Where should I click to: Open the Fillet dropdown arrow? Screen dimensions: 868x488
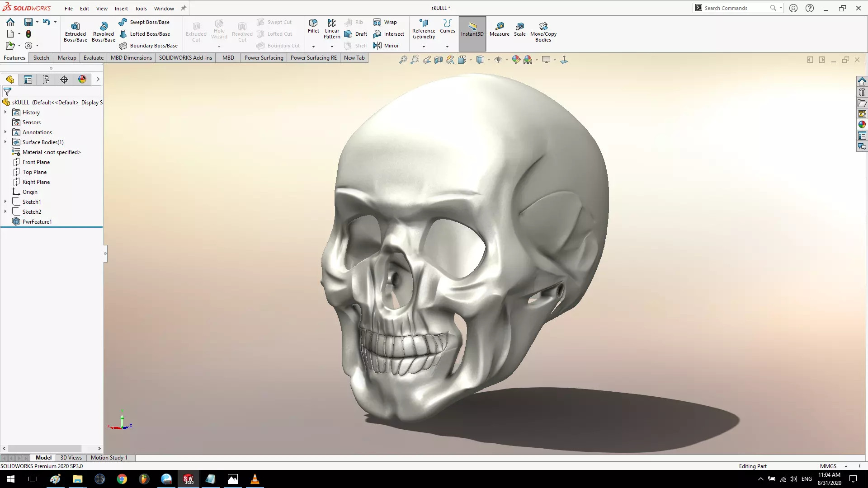point(313,47)
